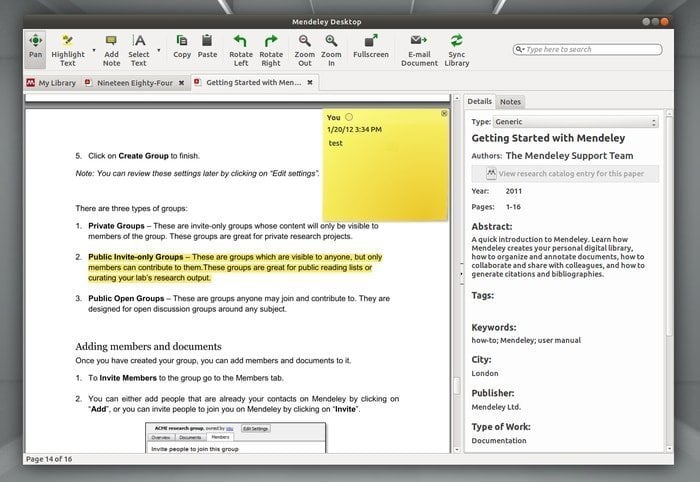Click the author The Mendeley Support Team
The width and height of the screenshot is (700, 482).
pyautogui.click(x=569, y=156)
